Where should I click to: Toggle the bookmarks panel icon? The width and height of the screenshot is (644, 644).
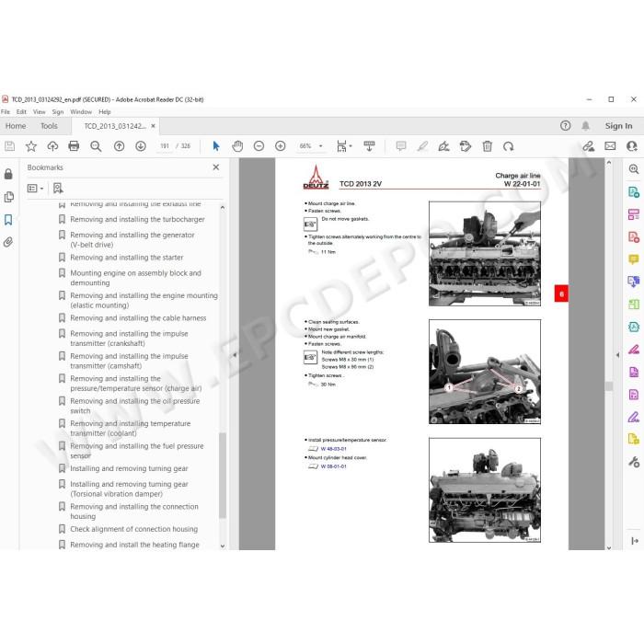pos(8,220)
